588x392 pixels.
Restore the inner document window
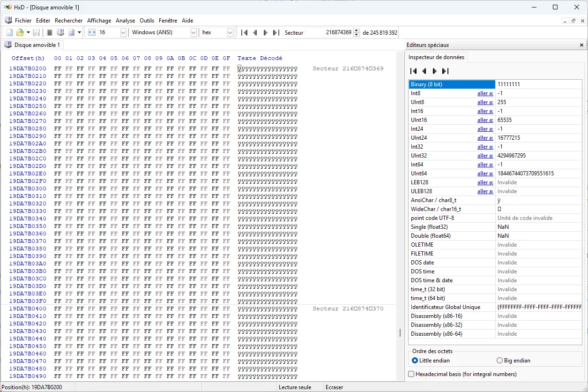coord(573,21)
